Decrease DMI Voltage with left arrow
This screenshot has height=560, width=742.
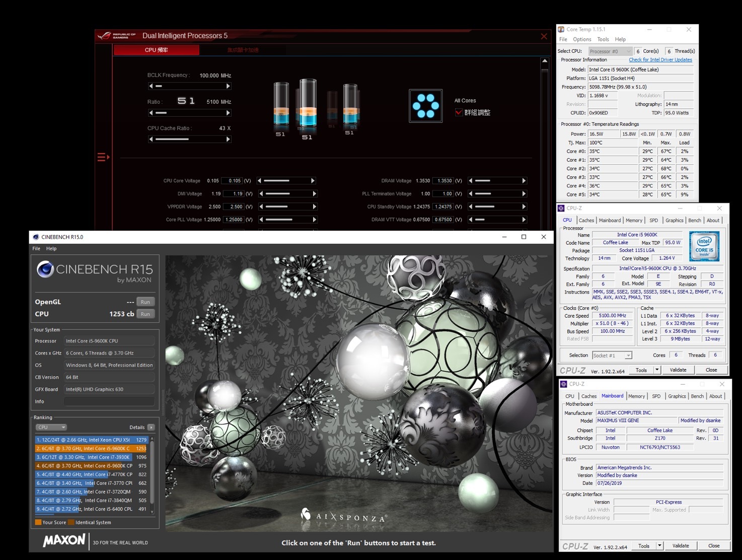261,193
